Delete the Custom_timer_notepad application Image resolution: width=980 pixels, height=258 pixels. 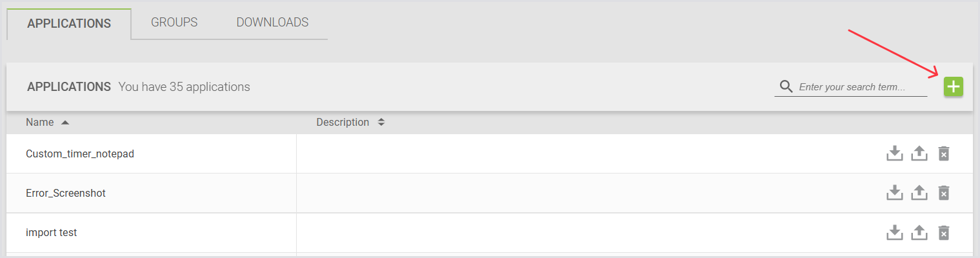(943, 154)
